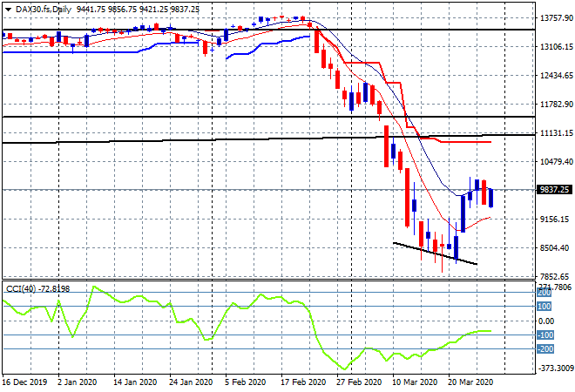Click the DAX30.fs,Daily chart title

[44, 10]
